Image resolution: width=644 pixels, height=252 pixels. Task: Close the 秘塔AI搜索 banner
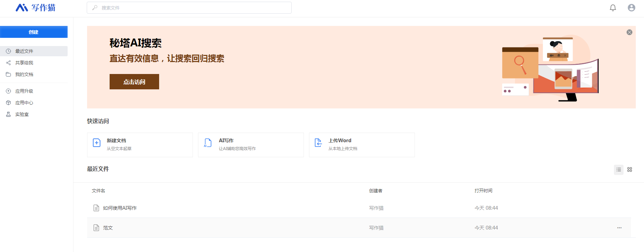coord(629,32)
